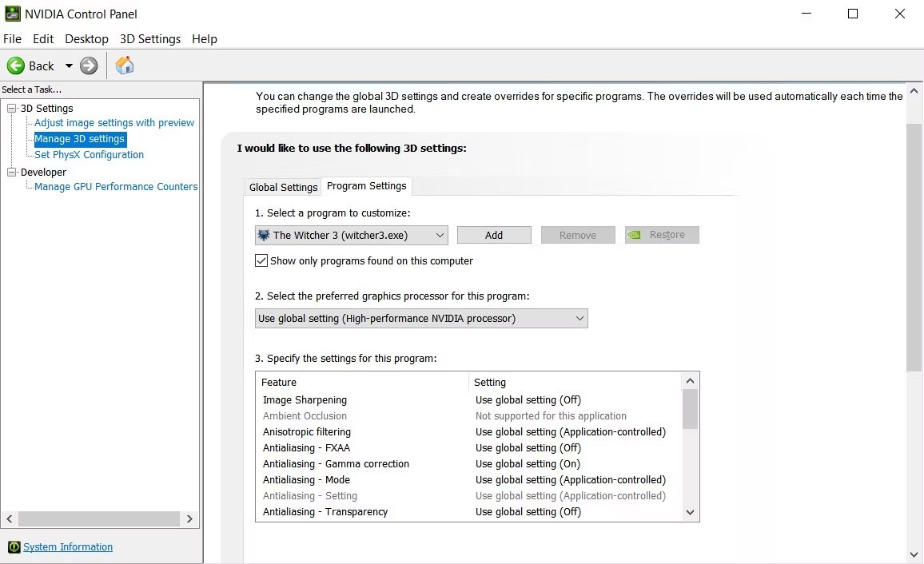Click the Witcher 3 program icon
The image size is (924, 564).
click(x=264, y=235)
